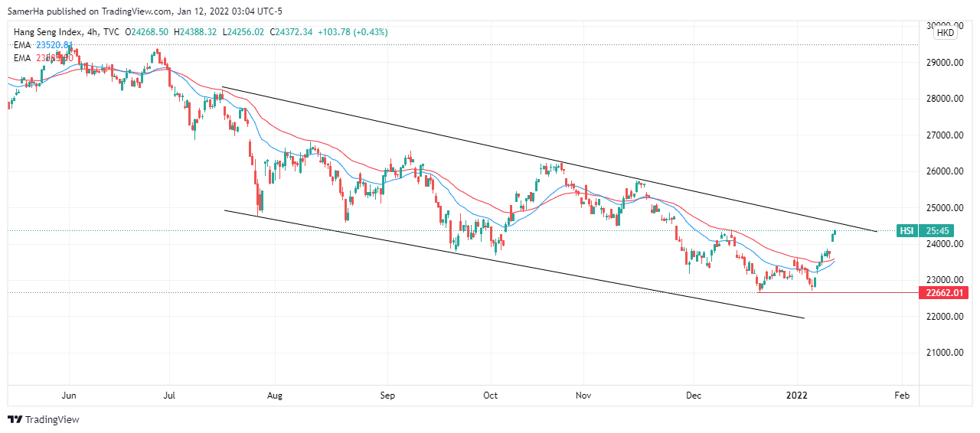Select the red horizontal support line
This screenshot has width=980, height=433.
(842, 292)
